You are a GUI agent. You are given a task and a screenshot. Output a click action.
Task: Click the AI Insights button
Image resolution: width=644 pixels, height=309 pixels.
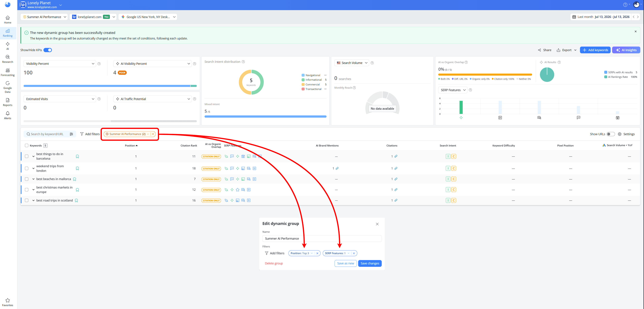point(626,50)
